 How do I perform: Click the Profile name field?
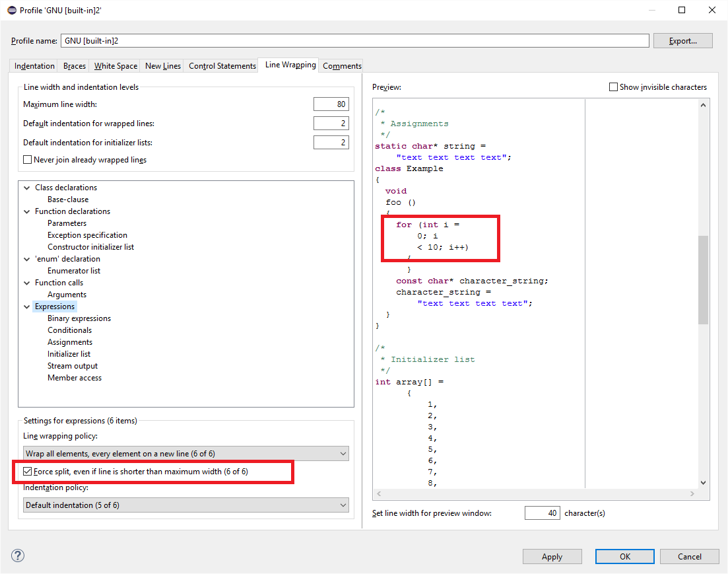click(354, 41)
